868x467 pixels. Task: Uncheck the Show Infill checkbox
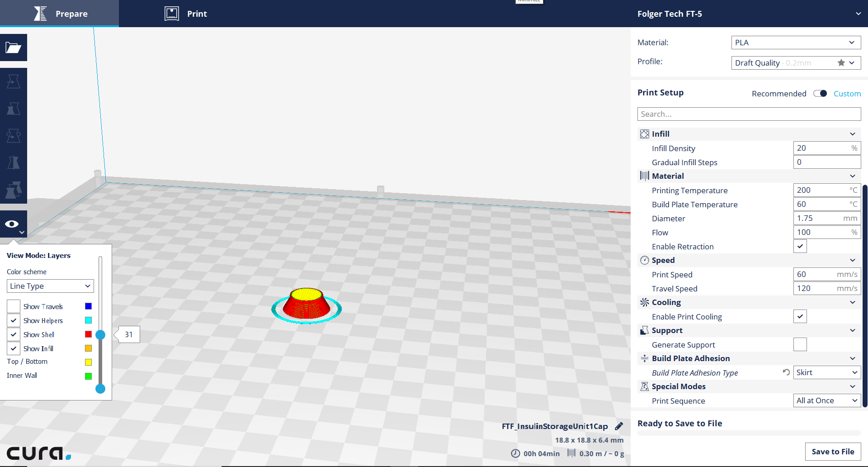[x=14, y=348]
